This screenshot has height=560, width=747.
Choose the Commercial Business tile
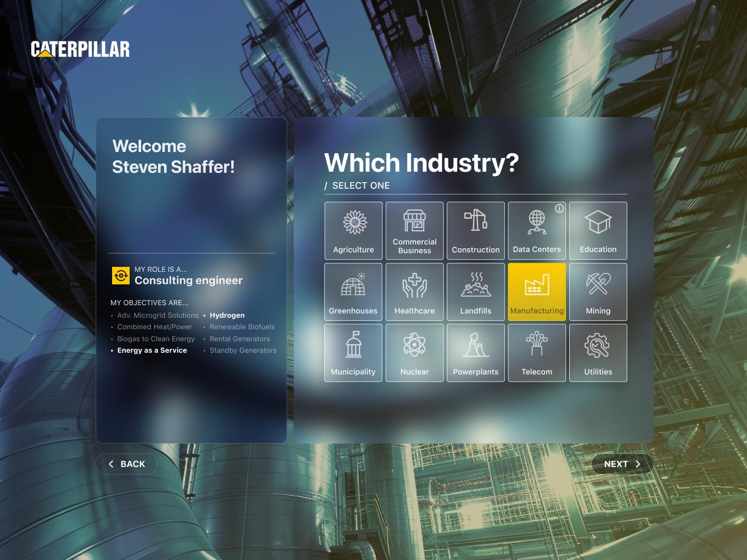pos(415,231)
